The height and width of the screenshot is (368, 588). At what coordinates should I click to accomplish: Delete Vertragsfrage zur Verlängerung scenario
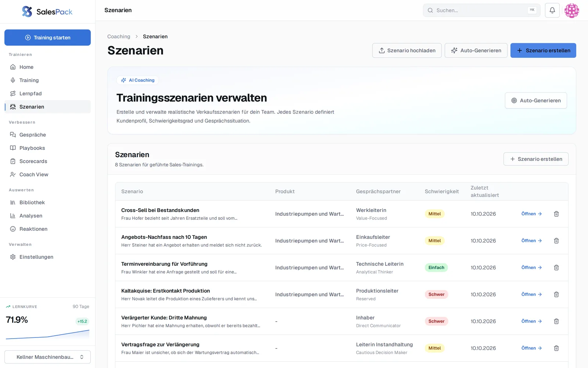pyautogui.click(x=556, y=348)
